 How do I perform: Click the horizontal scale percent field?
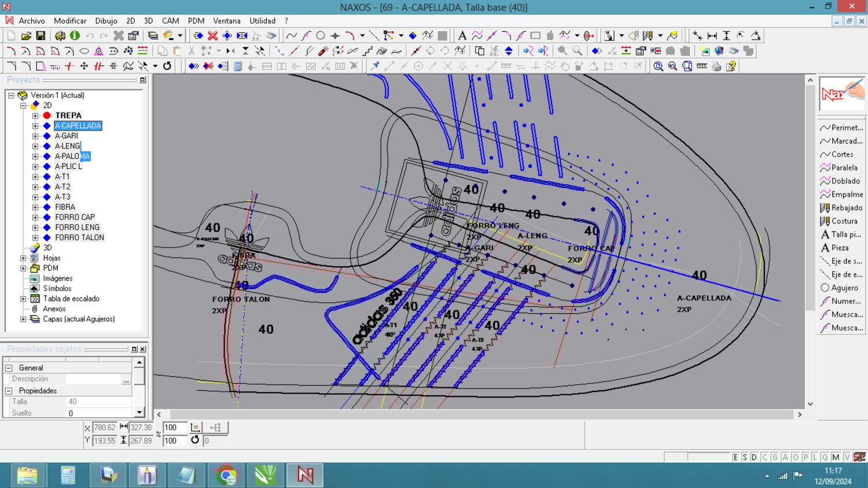point(175,427)
